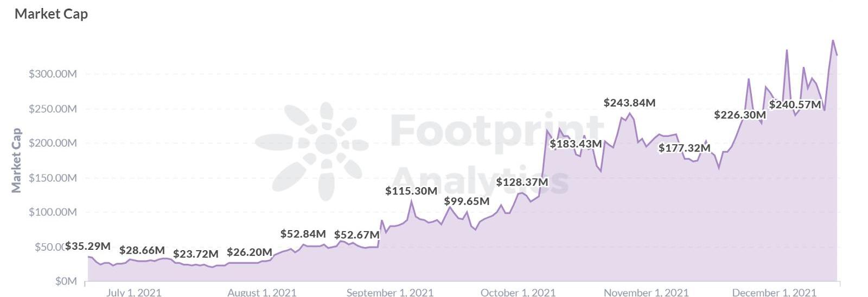Click the November 1, 2021 axis date
Image resolution: width=868 pixels, height=297 pixels.
646,292
